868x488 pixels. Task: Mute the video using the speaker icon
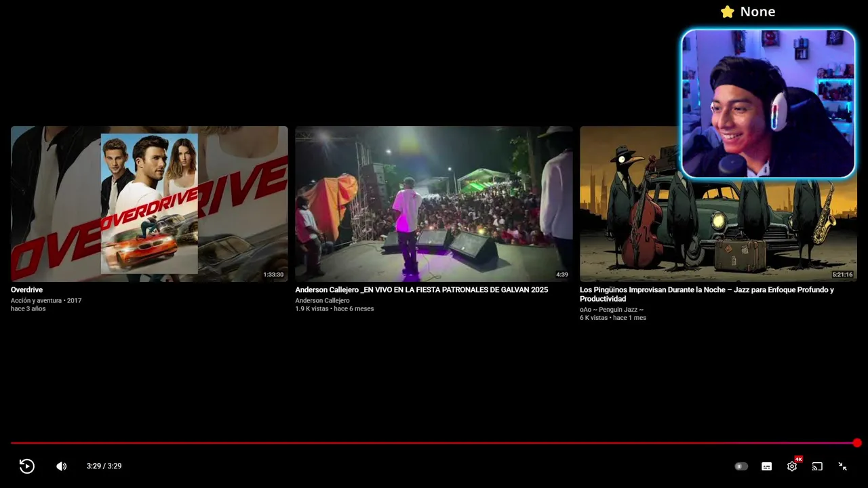(61, 466)
